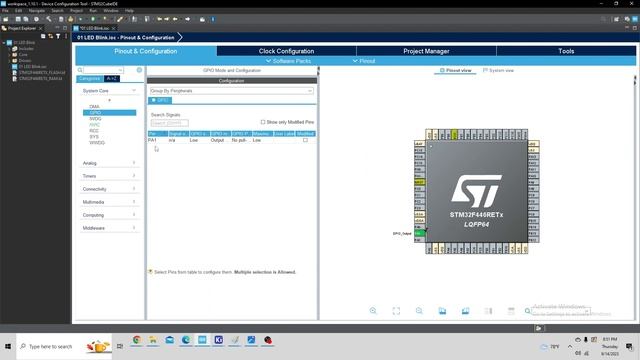Open the Group By Peripherals dropdown
The width and height of the screenshot is (640, 360).
(231, 91)
